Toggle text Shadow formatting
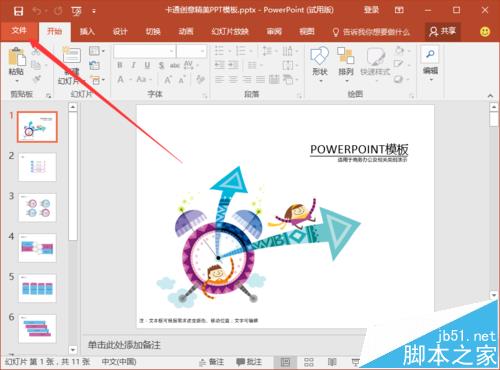This screenshot has width=500, height=370. pos(161,65)
